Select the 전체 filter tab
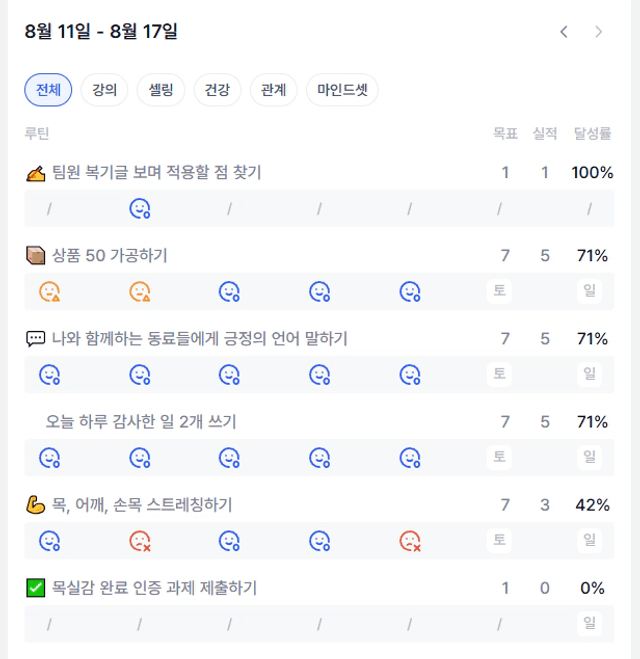Image resolution: width=640 pixels, height=659 pixels. tap(48, 90)
